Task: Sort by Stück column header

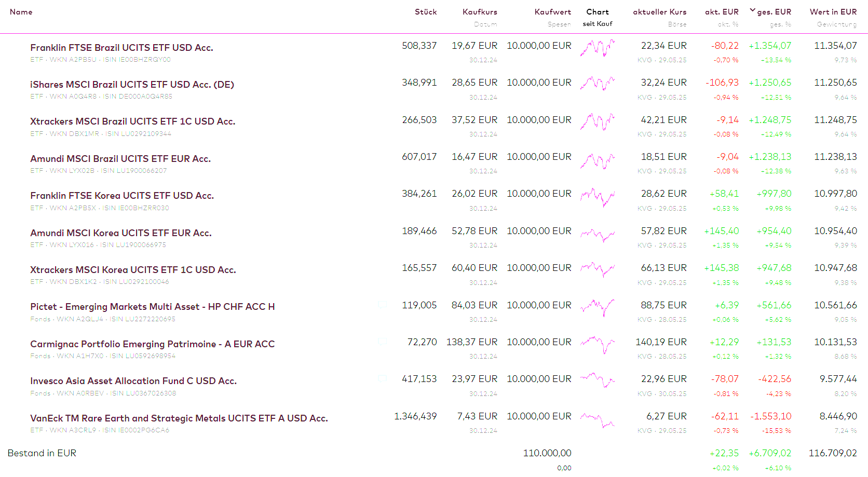Action: tap(425, 12)
